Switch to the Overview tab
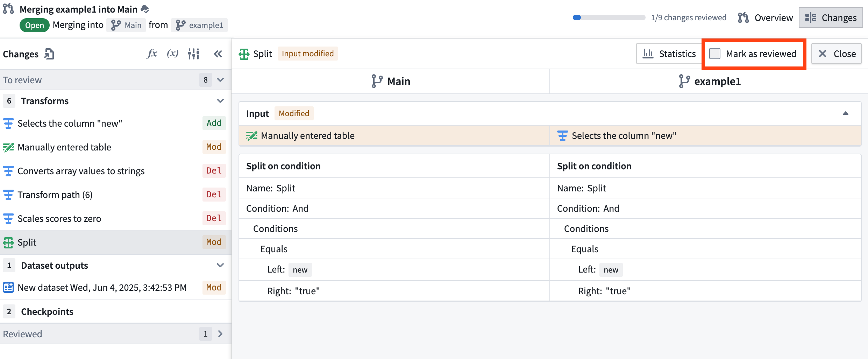Screen dimensions: 868x359 (x=773, y=17)
